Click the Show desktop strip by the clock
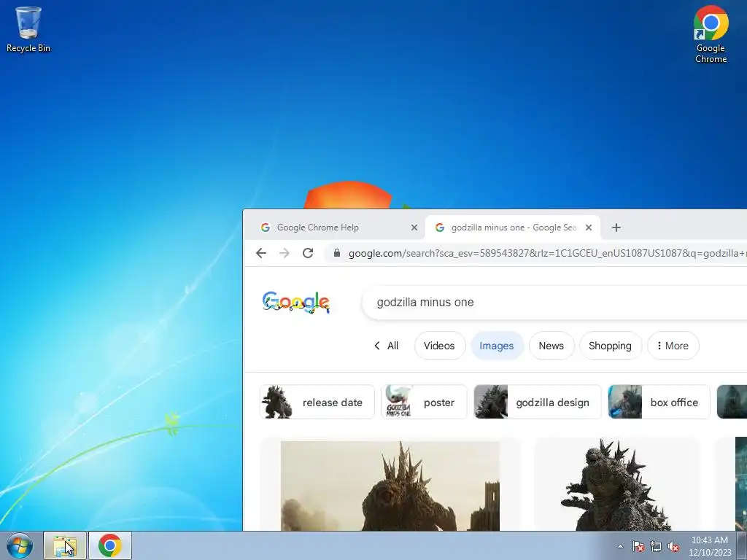This screenshot has height=560, width=747. [x=742, y=545]
